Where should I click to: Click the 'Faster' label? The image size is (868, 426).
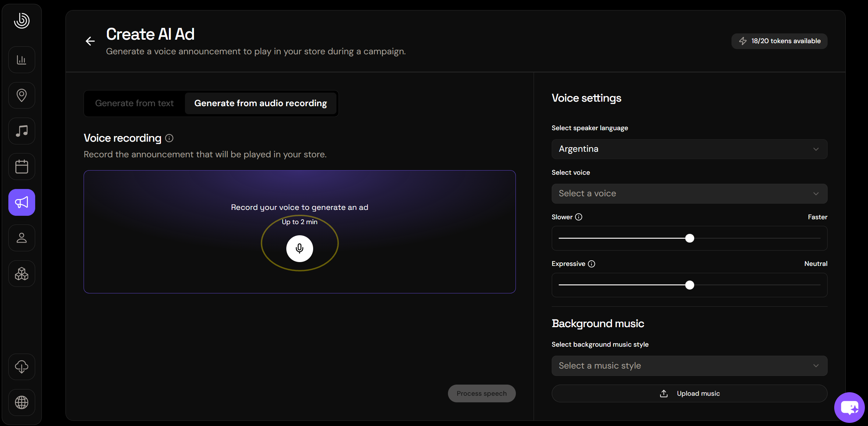click(x=817, y=217)
